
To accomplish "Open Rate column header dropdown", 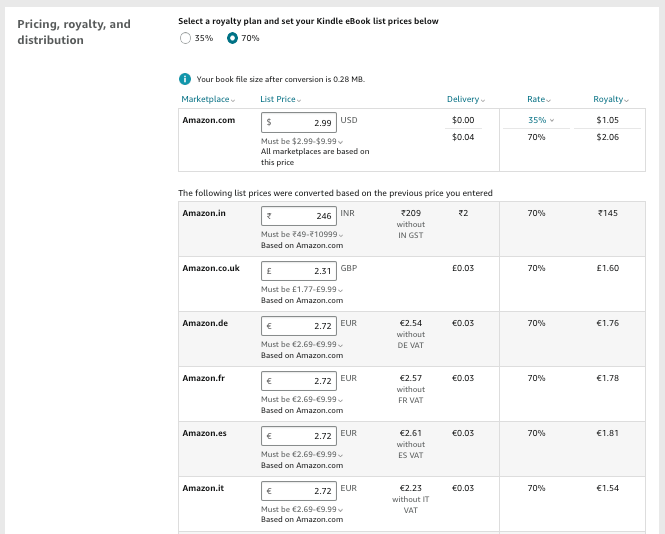I will point(539,99).
